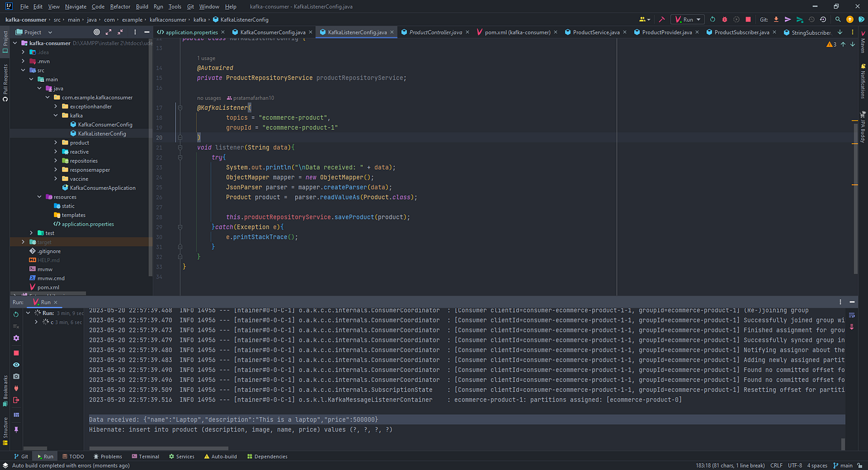Open the Terminal tool window
868x470 pixels.
[x=145, y=456]
